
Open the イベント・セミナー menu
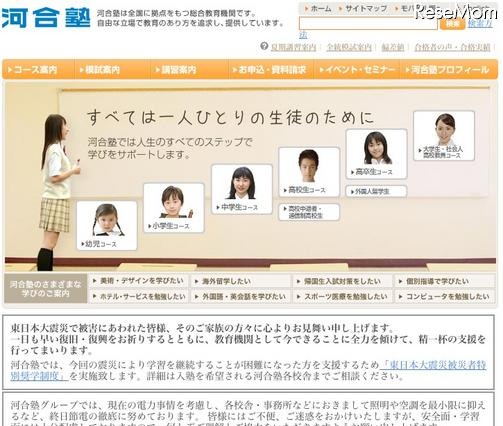click(357, 69)
